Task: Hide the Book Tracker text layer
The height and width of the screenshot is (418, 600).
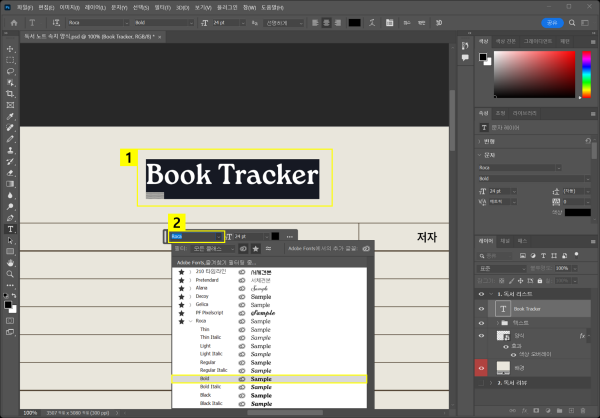Action: (x=482, y=310)
